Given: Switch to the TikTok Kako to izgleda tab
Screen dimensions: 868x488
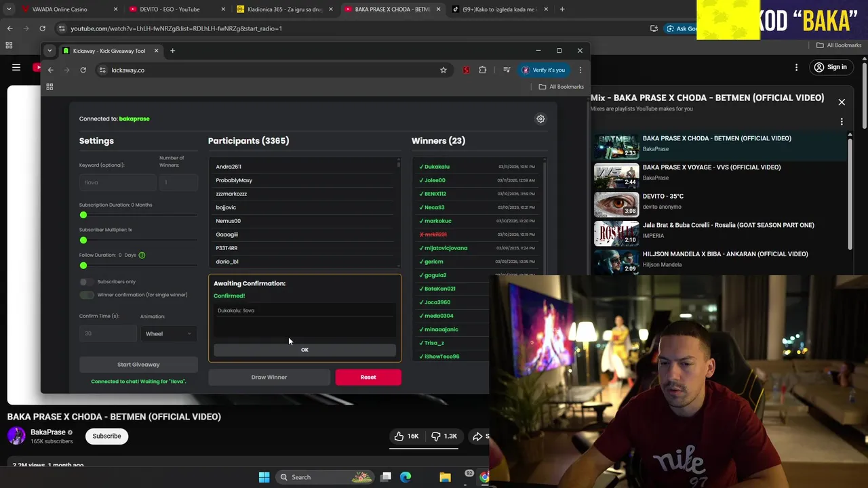Looking at the screenshot, I should coord(500,9).
